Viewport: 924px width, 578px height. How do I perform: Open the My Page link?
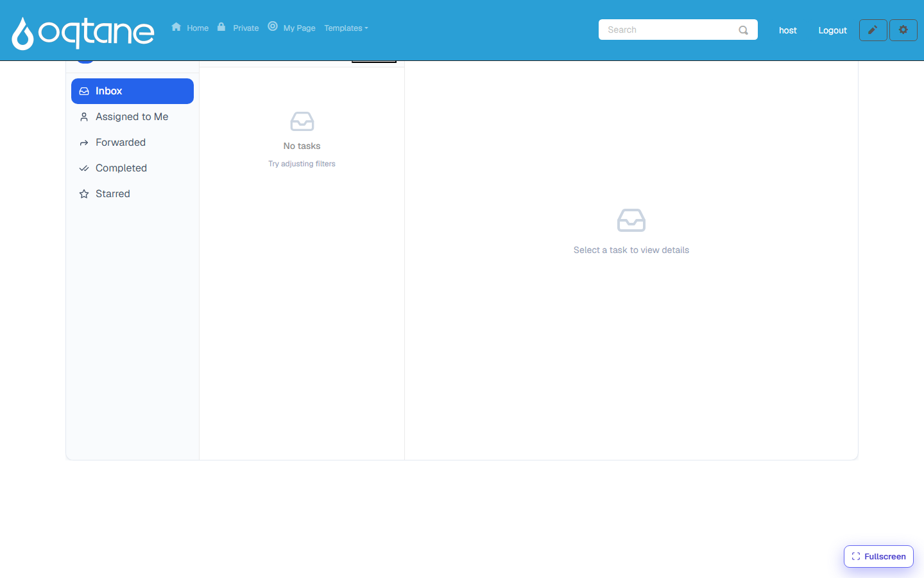pos(292,28)
